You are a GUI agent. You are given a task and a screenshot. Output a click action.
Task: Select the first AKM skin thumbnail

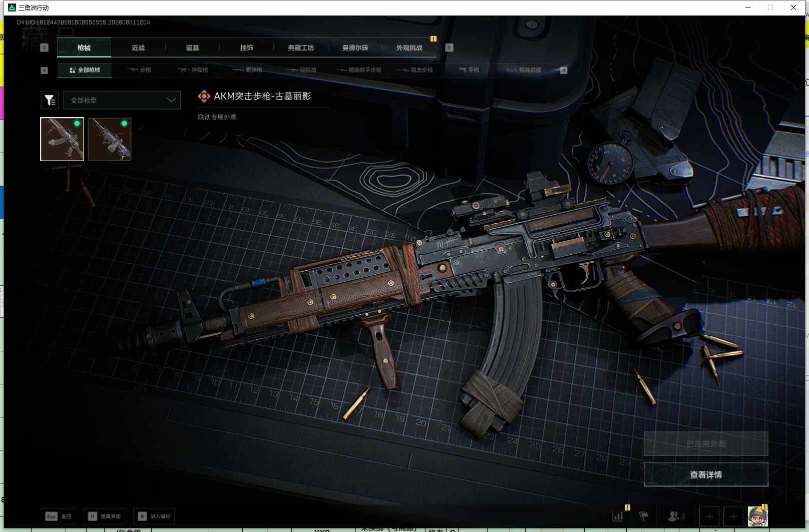pyautogui.click(x=62, y=139)
